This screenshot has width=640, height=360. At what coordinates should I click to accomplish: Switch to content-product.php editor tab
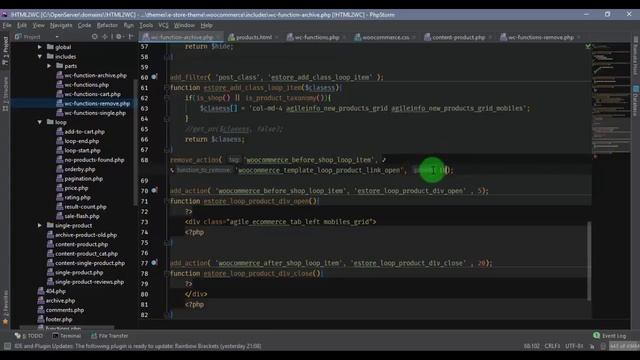458,37
